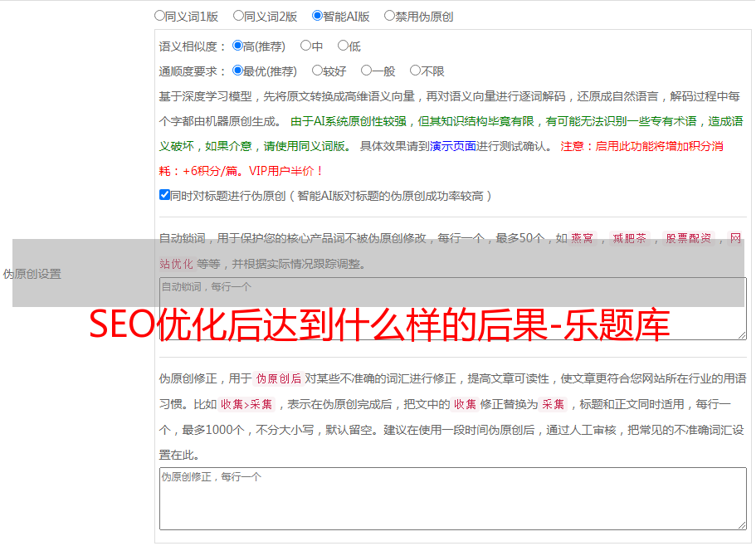This screenshot has width=756, height=546.
Task: Click inside the 自动锁词 textarea
Action: point(453,309)
